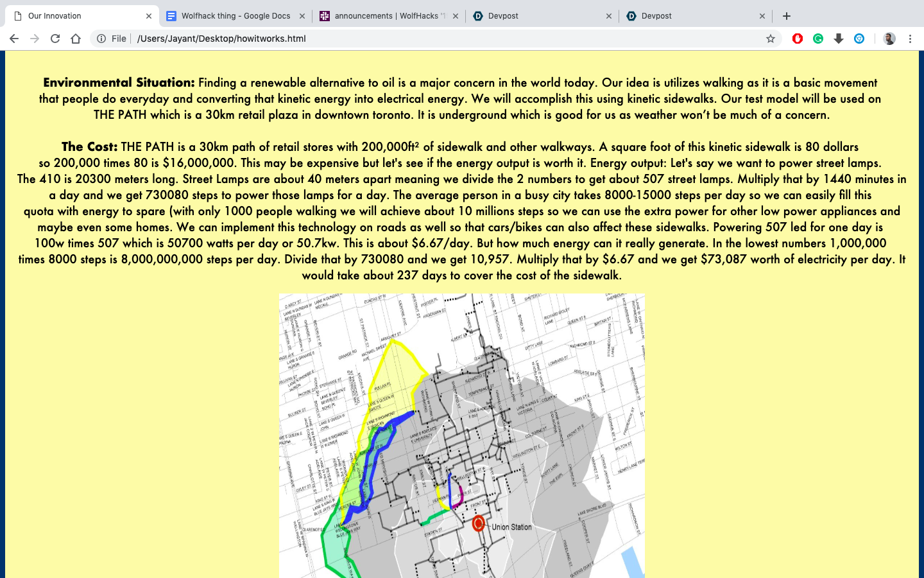Image resolution: width=924 pixels, height=578 pixels.
Task: Close the second Devpost tab
Action: pyautogui.click(x=762, y=16)
